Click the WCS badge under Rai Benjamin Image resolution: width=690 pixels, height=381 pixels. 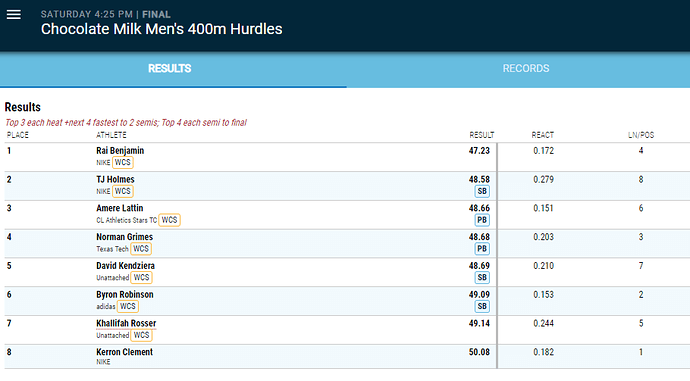click(x=123, y=162)
